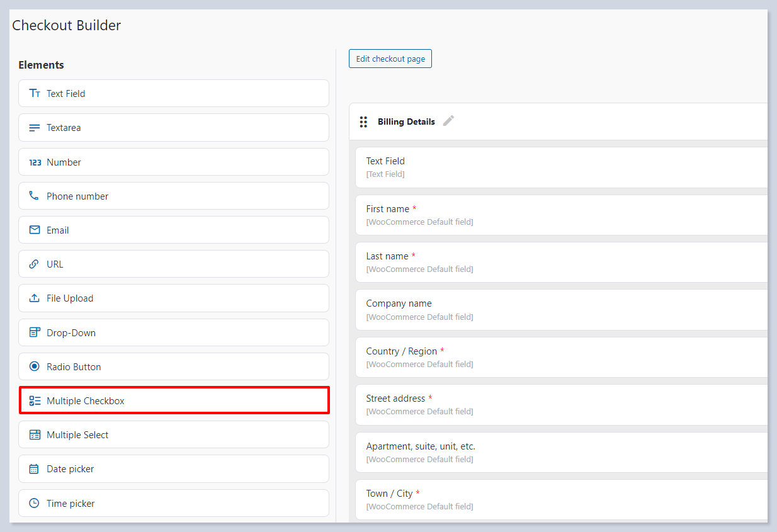Add a Radio Button element
The width and height of the screenshot is (777, 532).
tap(174, 366)
